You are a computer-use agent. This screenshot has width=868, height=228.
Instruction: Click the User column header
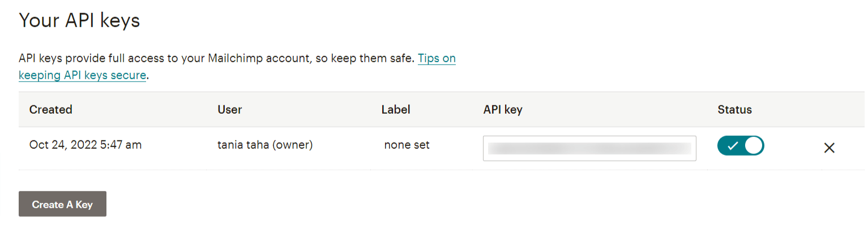pos(229,110)
